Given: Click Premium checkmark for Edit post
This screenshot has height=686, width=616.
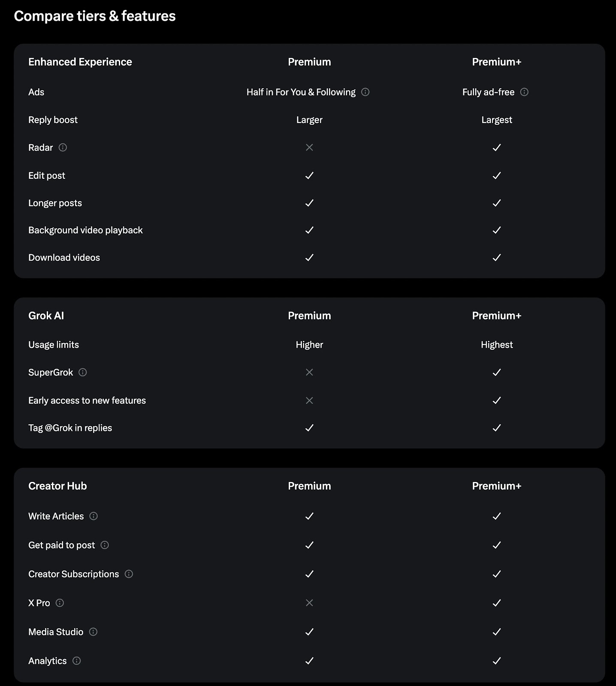Looking at the screenshot, I should 309,175.
